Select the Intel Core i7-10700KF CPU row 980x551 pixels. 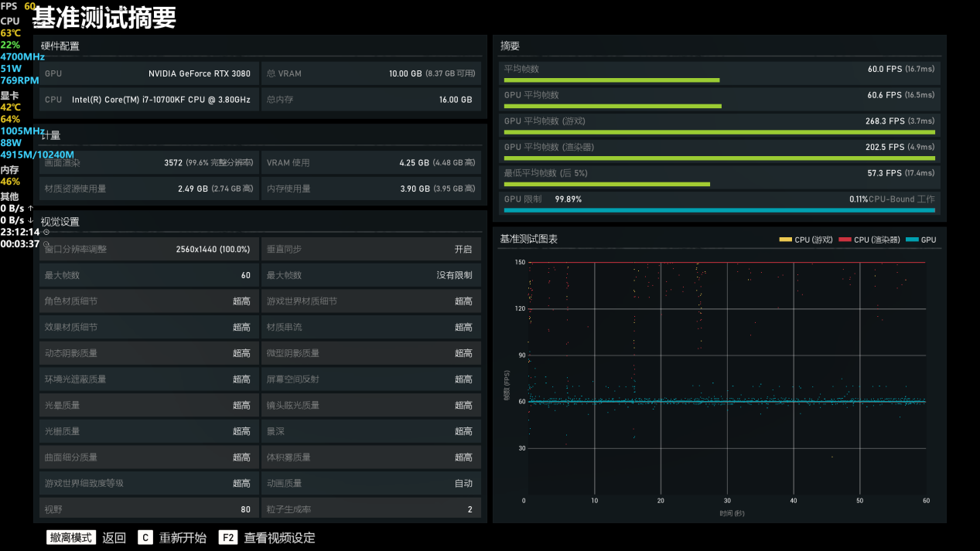(149, 100)
